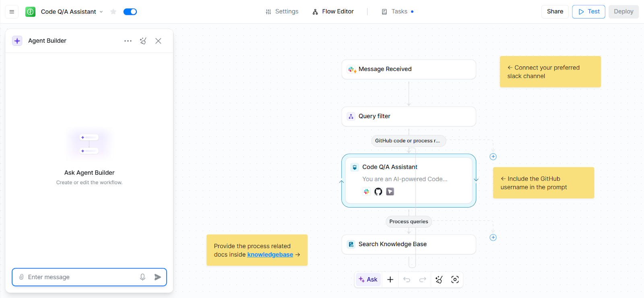Click the agent icon in Code Q/A Assistant node
The height and width of the screenshot is (298, 644).
[355, 167]
